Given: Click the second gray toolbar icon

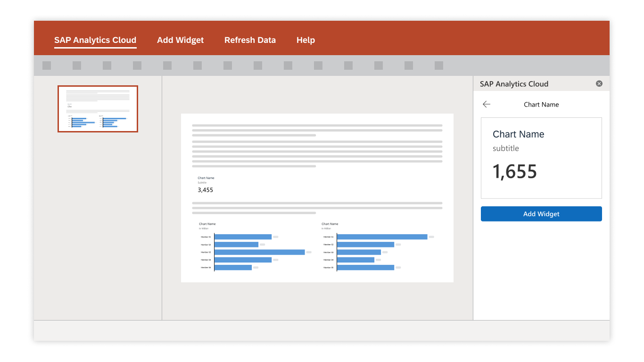Looking at the screenshot, I should coord(77,66).
